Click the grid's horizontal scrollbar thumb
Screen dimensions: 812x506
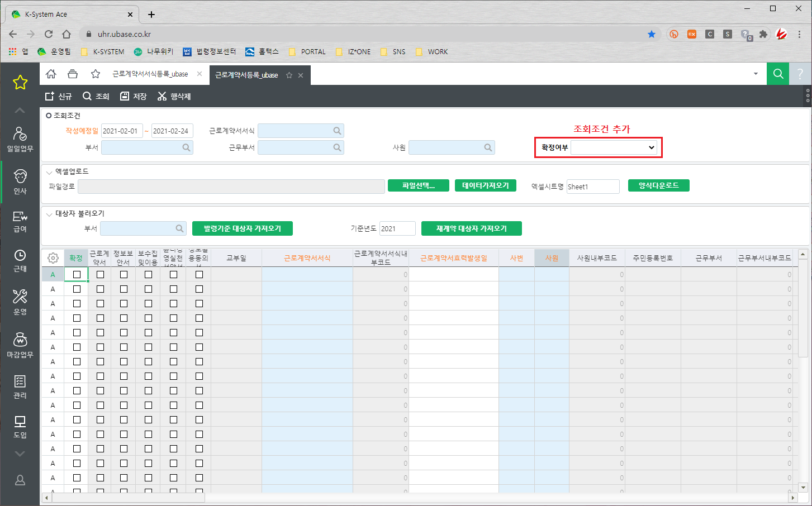[128, 497]
